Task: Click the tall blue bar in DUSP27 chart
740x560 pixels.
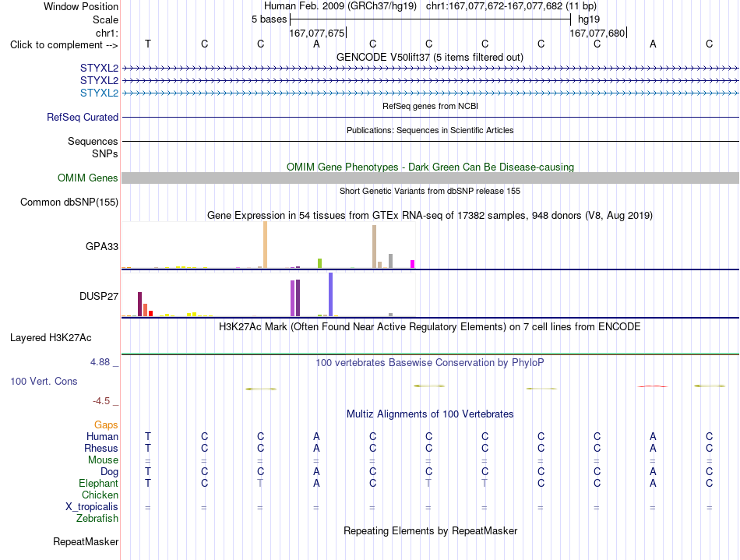Action: pyautogui.click(x=331, y=294)
